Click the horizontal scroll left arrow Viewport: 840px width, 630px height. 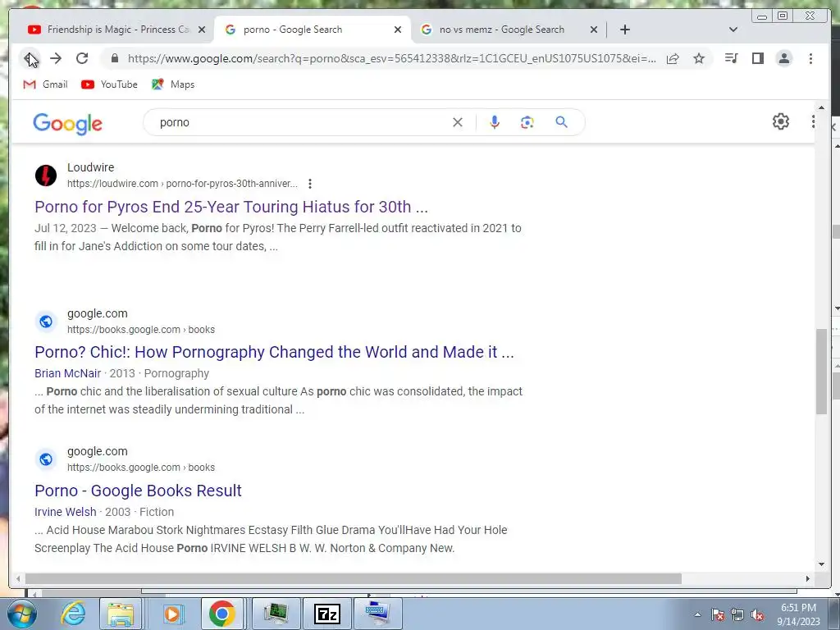(x=18, y=578)
